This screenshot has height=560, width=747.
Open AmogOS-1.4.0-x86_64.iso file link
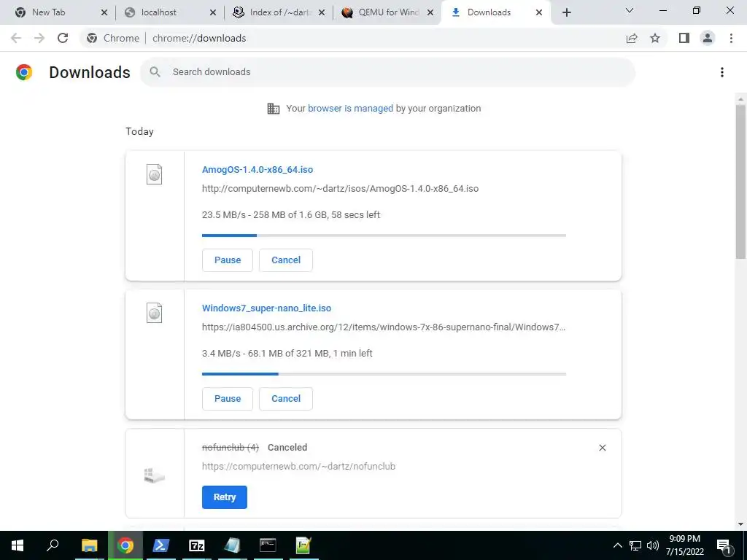point(258,170)
